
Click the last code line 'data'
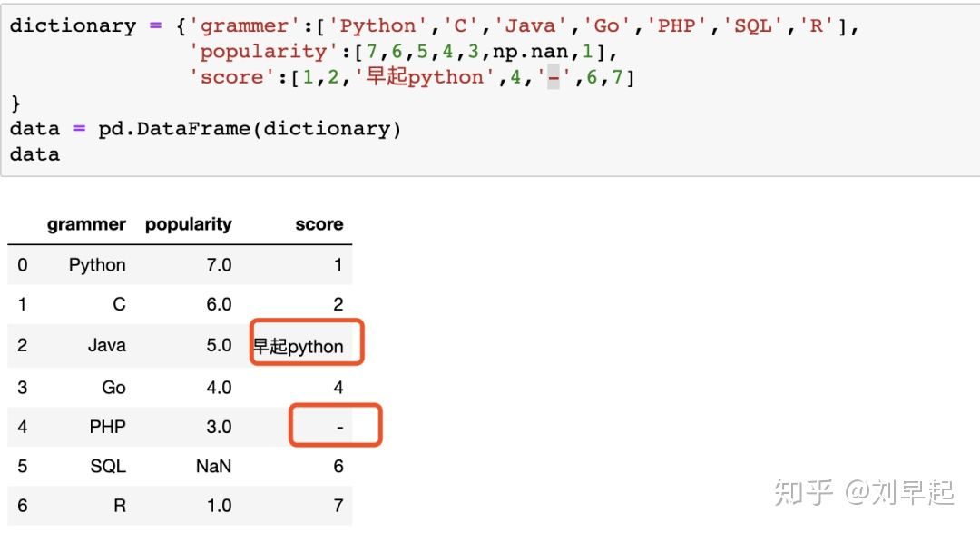(35, 154)
